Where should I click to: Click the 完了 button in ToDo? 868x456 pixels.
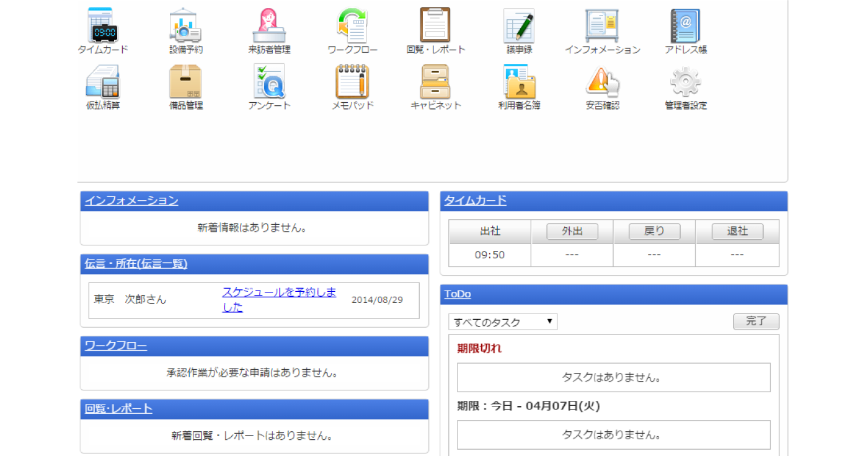(x=756, y=322)
